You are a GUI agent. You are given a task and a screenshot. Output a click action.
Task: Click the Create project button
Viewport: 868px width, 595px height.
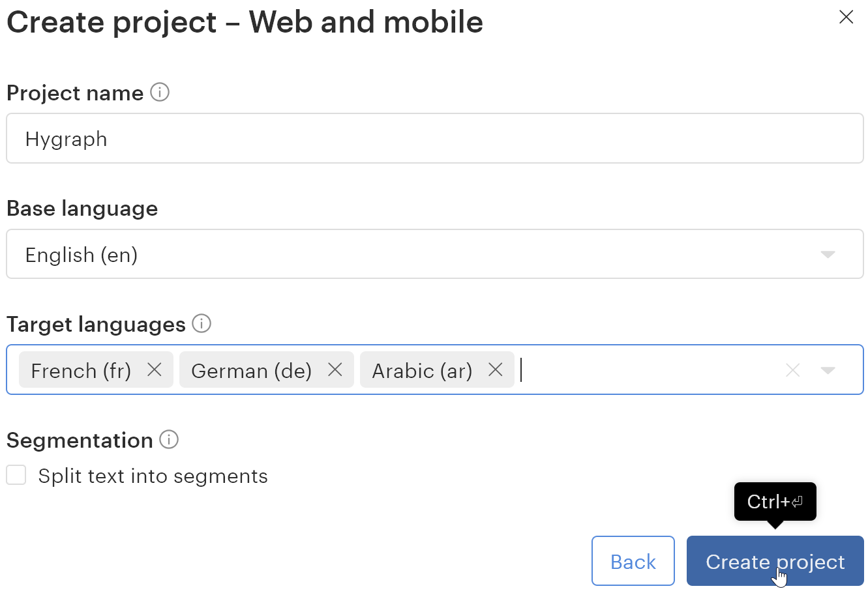(x=775, y=561)
